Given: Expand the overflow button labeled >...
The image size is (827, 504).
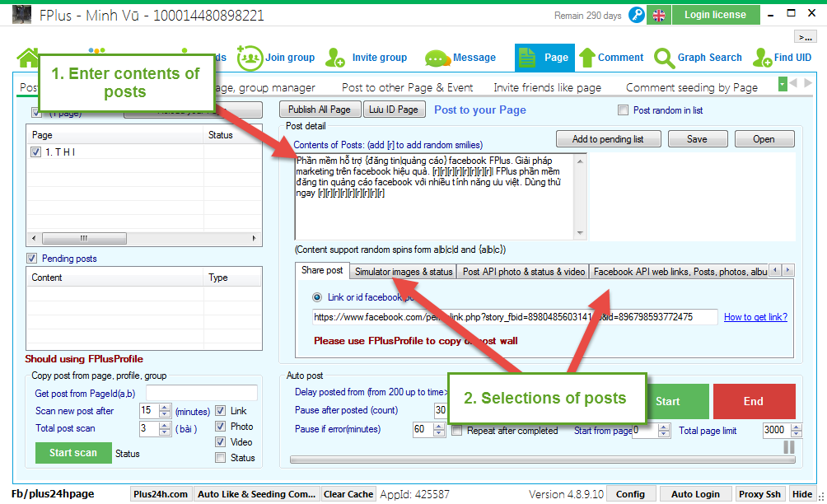Looking at the screenshot, I should pyautogui.click(x=805, y=37).
